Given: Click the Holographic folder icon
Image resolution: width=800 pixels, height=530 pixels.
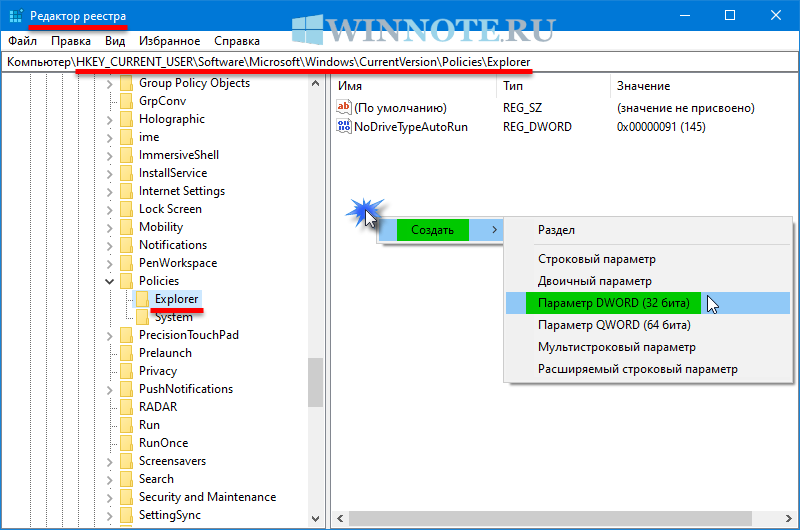Looking at the screenshot, I should (x=126, y=119).
